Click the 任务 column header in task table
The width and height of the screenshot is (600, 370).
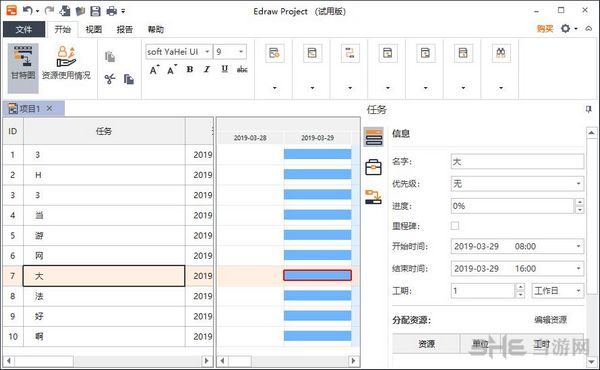[104, 131]
